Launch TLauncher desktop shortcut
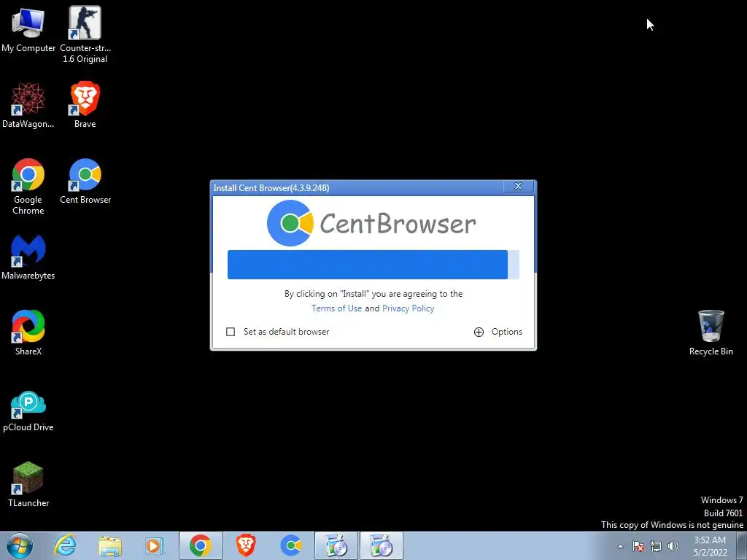The height and width of the screenshot is (560, 747). (x=28, y=484)
